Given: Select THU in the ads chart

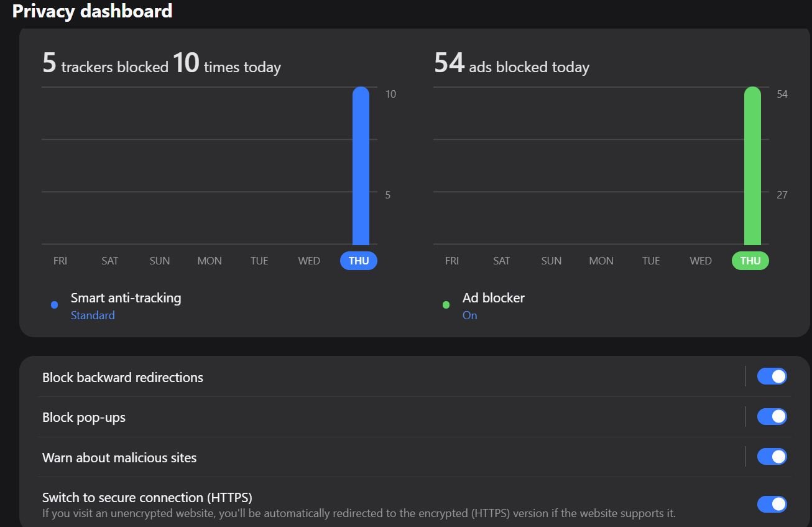Looking at the screenshot, I should (x=750, y=261).
